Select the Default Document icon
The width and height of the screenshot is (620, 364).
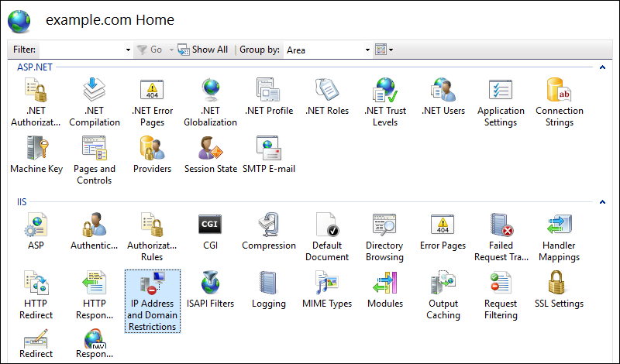pos(327,231)
